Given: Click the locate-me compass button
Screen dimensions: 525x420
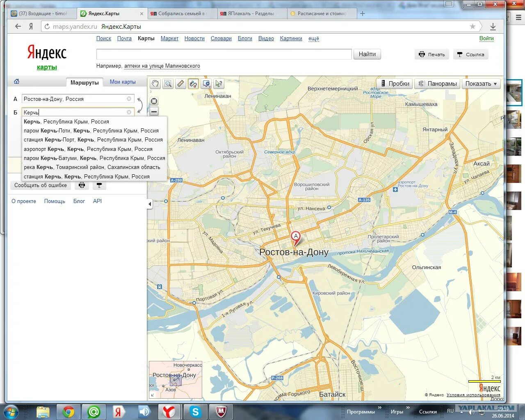Looking at the screenshot, I should pos(154,101).
